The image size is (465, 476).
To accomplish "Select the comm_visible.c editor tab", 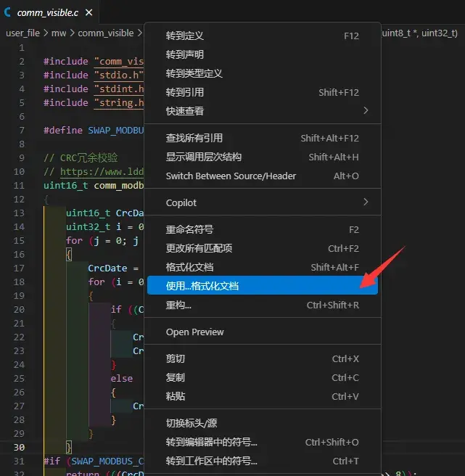I will point(49,12).
